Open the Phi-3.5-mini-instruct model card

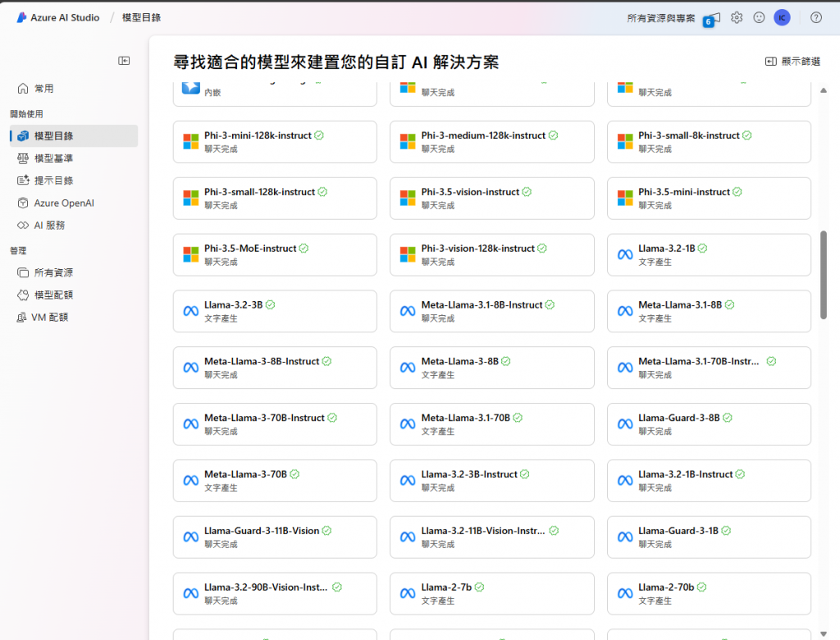point(709,199)
